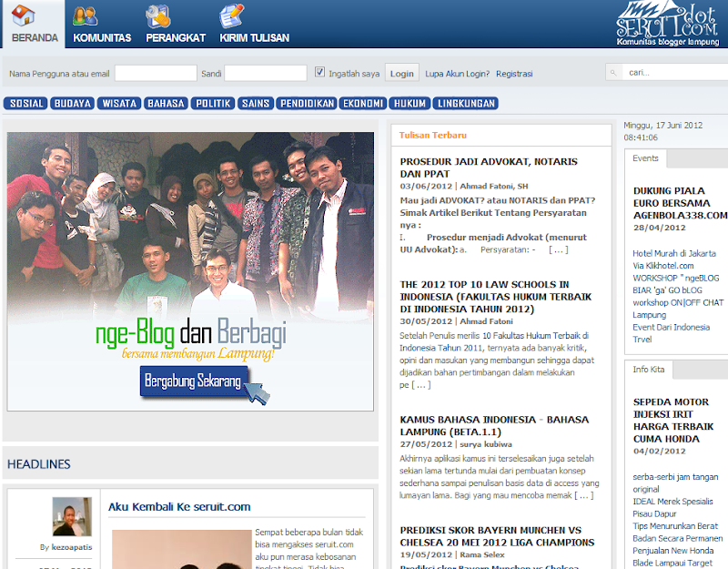Image resolution: width=728 pixels, height=569 pixels.
Task: Open IDEAL Merek Spesialis Pisau Dapur link
Action: (672, 508)
